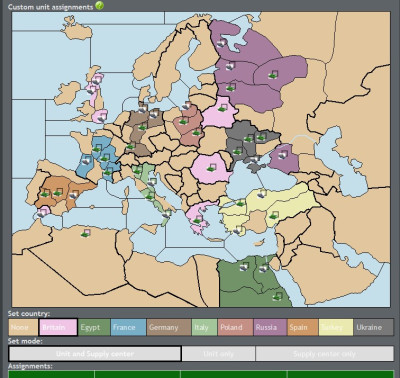Click the fleet at southern tip of Italy
This screenshot has height=378, width=400.
pos(166,214)
